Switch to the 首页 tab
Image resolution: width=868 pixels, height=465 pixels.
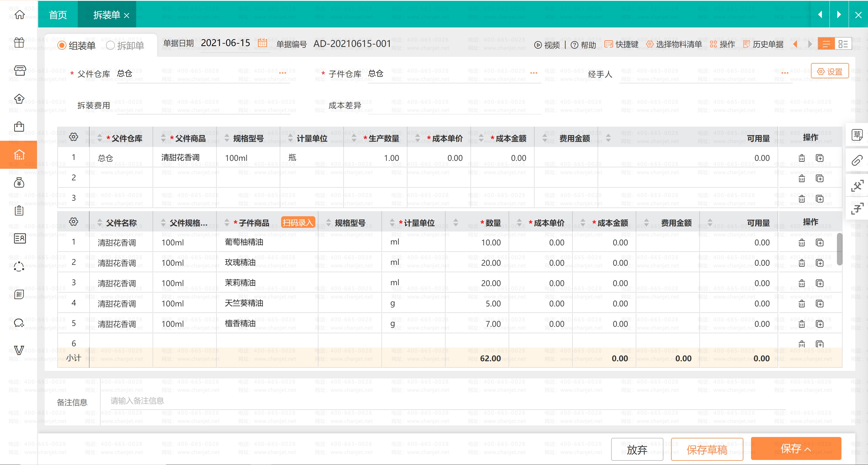click(x=58, y=15)
